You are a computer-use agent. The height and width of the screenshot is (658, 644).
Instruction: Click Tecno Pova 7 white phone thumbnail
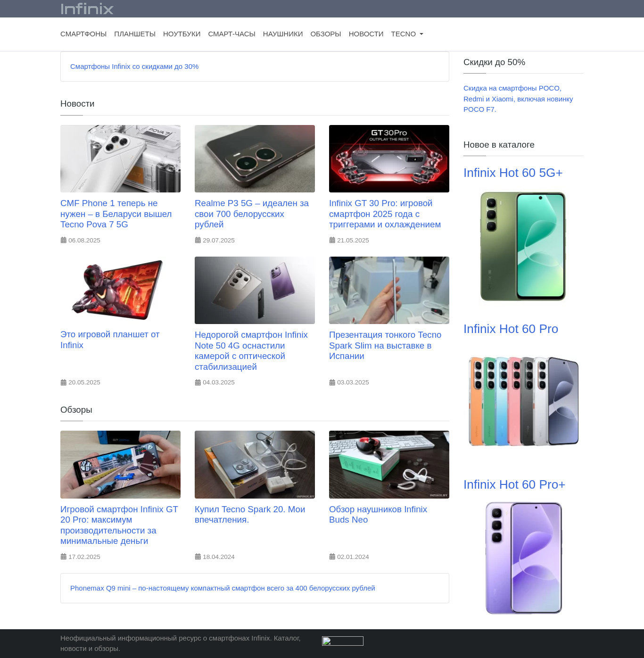120,158
